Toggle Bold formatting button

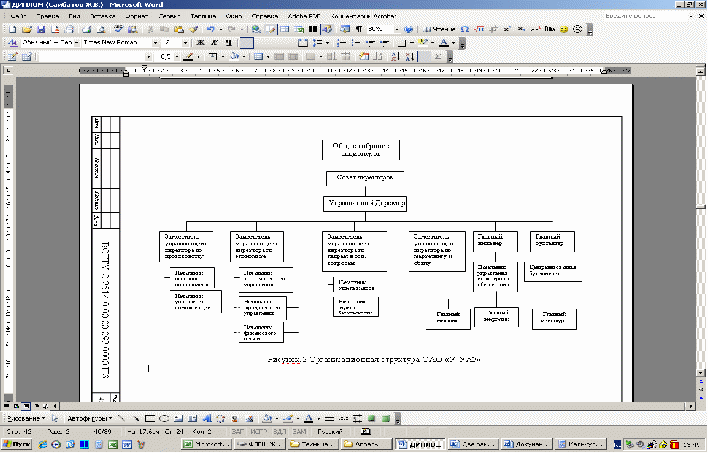pyautogui.click(x=200, y=43)
